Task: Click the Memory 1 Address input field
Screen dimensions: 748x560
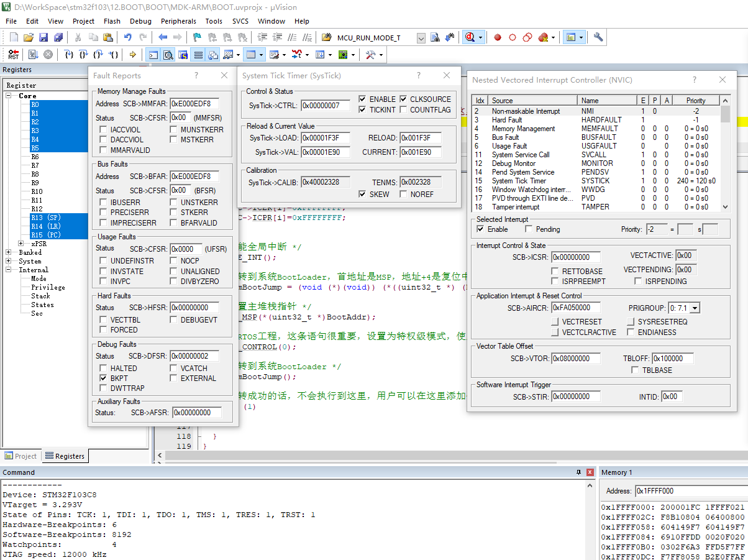Action: tap(691, 491)
